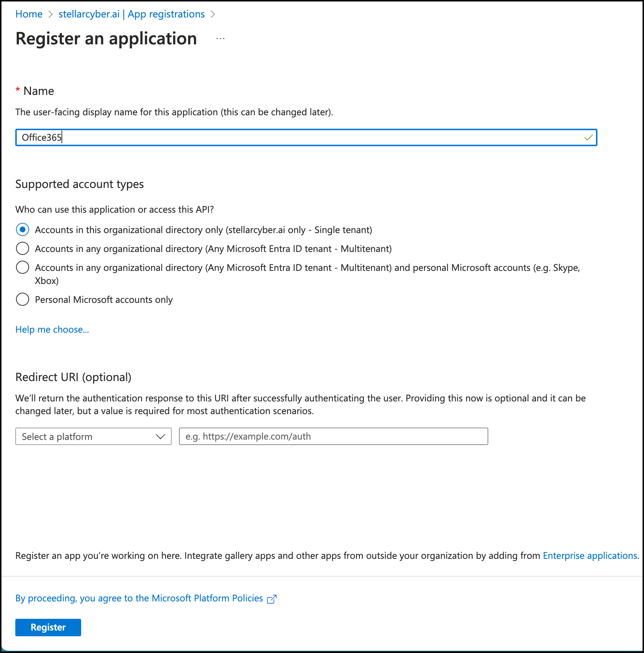The width and height of the screenshot is (644, 653).
Task: Select Multitenant and personal Microsoft accounts option
Action: click(23, 268)
